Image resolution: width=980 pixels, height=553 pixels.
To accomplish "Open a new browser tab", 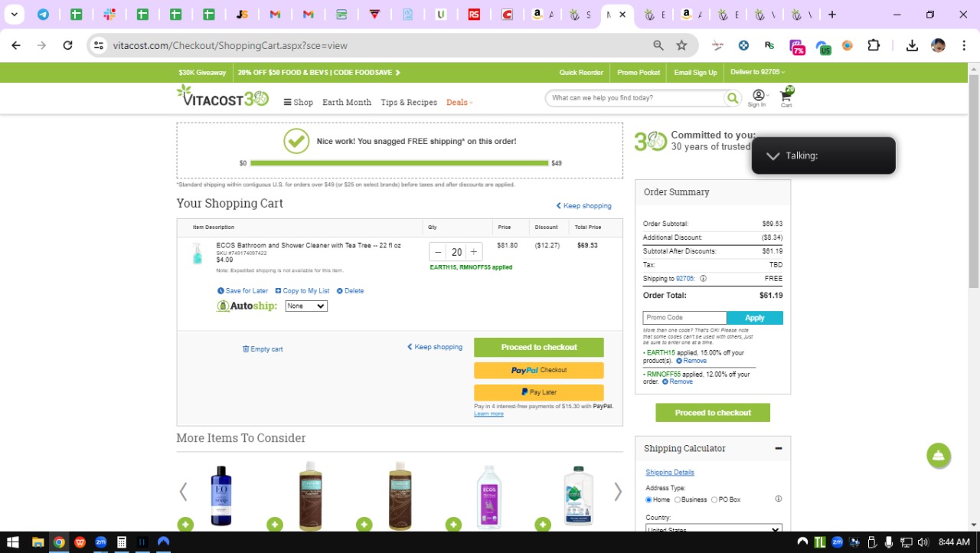I will tap(832, 15).
